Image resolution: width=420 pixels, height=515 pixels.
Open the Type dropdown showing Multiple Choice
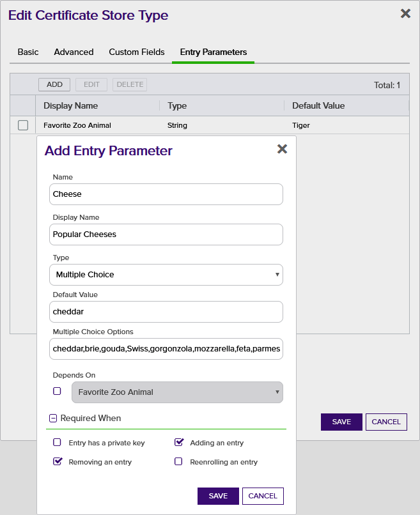pos(166,275)
